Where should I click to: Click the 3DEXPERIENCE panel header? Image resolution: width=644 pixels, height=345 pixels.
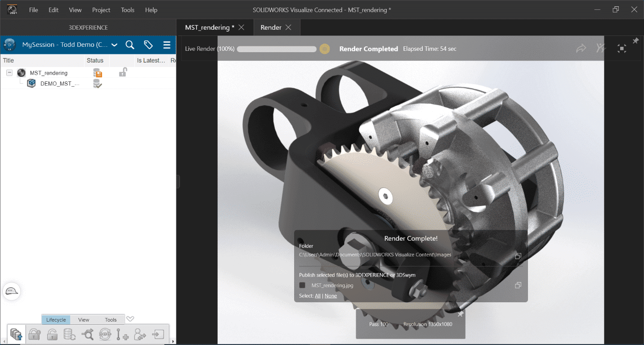[x=88, y=27]
